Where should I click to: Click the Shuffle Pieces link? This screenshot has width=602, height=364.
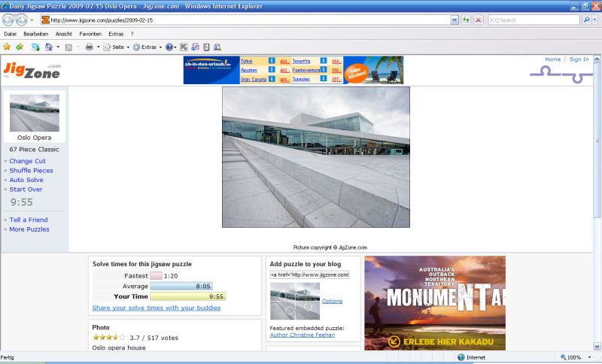[x=31, y=171]
